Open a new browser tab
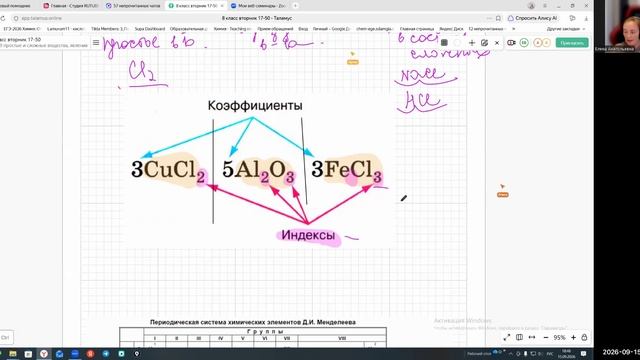640x360 pixels. (295, 6)
